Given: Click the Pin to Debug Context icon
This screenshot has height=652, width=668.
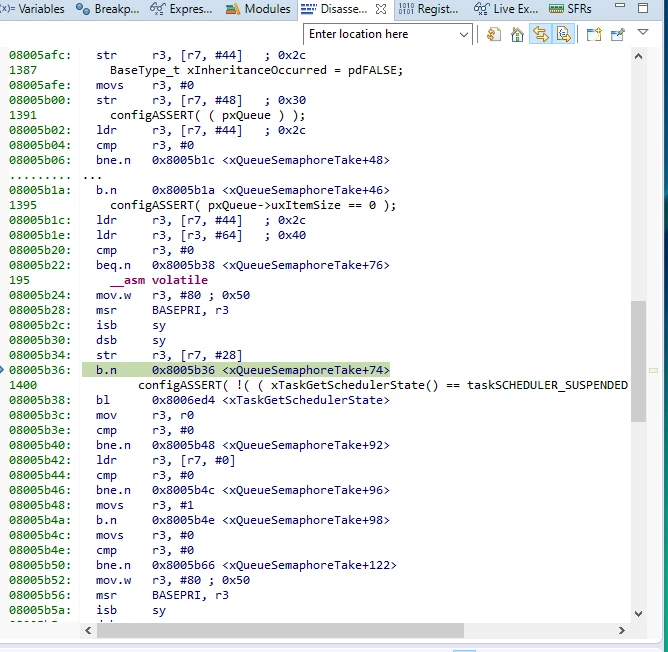Looking at the screenshot, I should 618,34.
